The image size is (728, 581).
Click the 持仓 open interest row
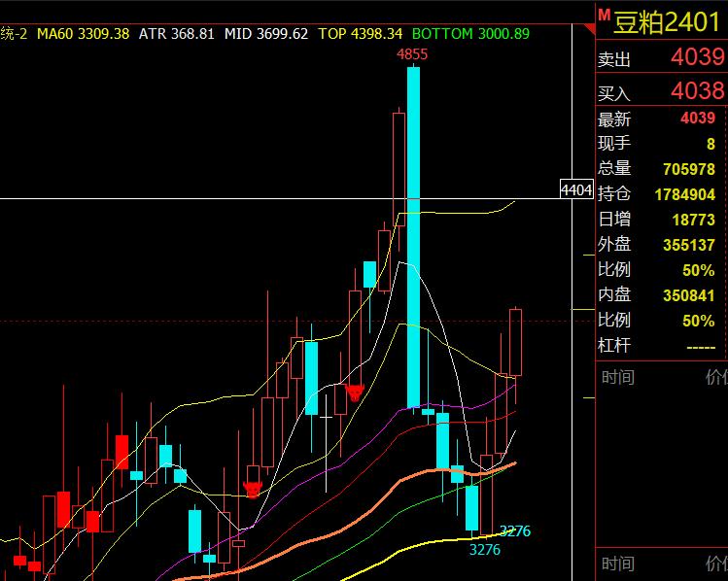(661, 194)
